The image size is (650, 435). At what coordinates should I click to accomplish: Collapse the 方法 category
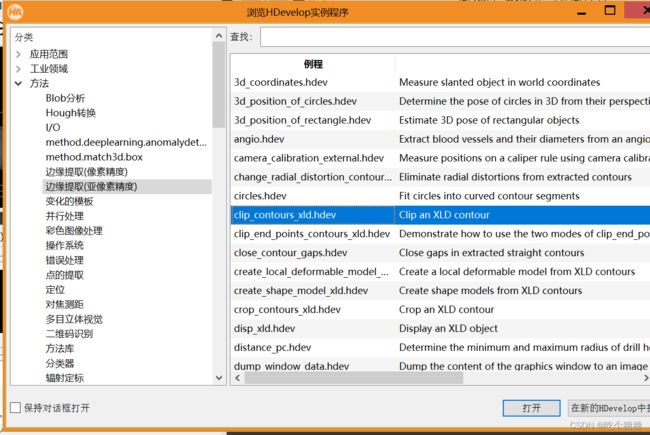(18, 83)
